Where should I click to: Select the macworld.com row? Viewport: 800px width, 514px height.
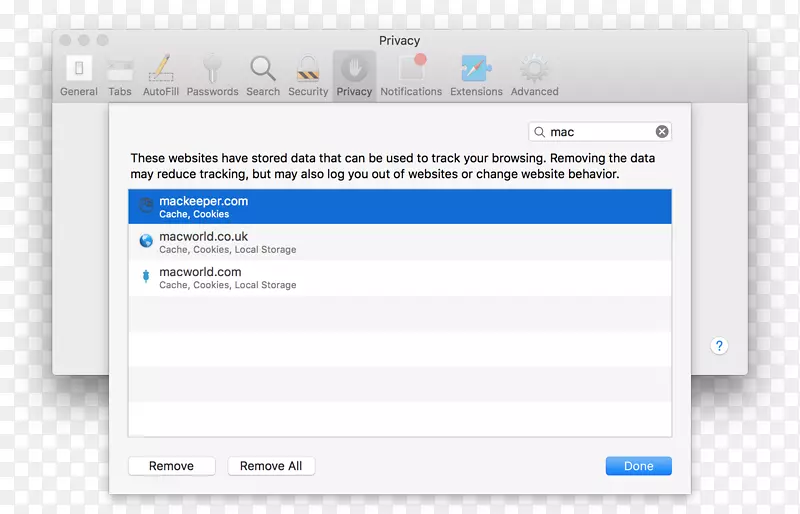click(x=399, y=278)
